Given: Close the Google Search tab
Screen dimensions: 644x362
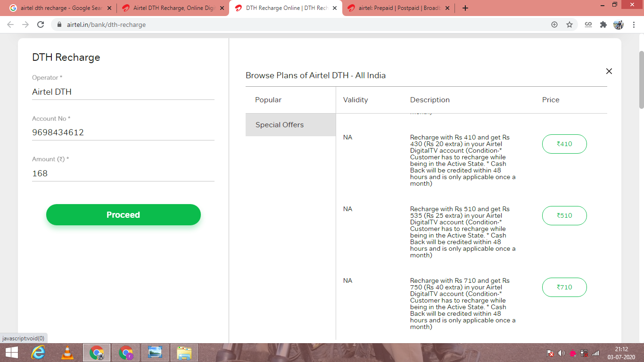Looking at the screenshot, I should click(x=109, y=8).
